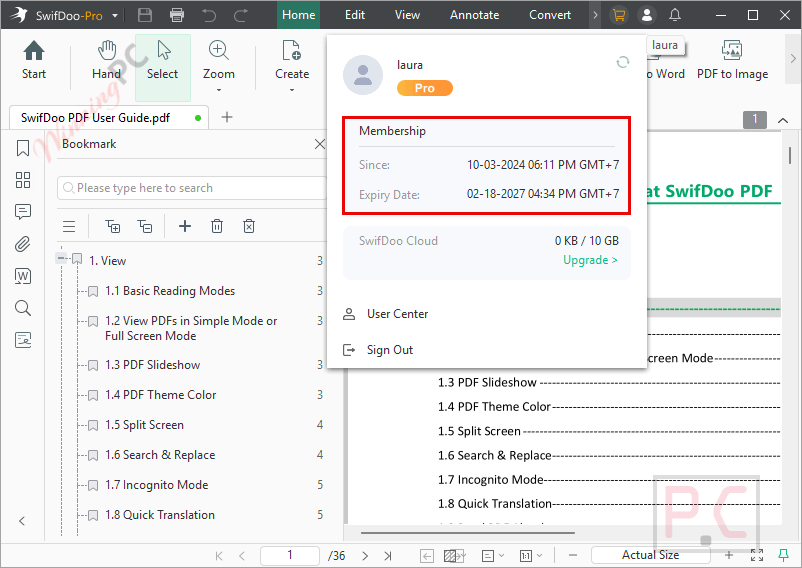
Task: Collapse the left sidebar chevron
Action: (22, 521)
